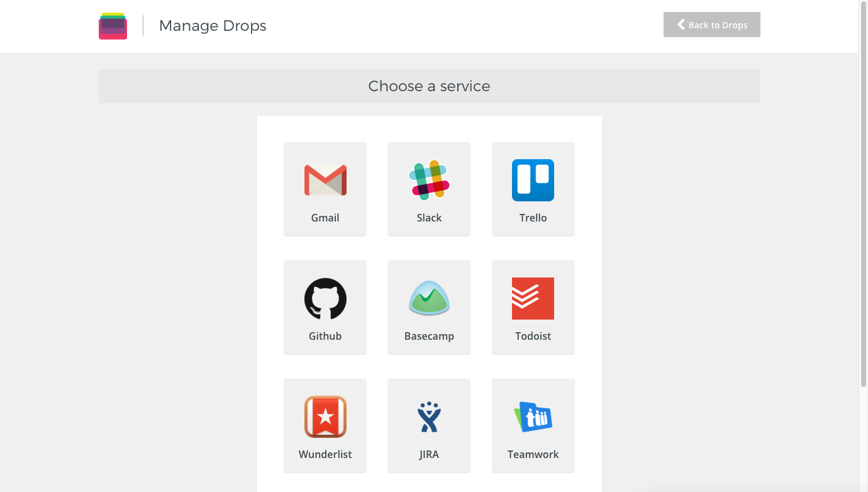Screen dimensions: 868x492
Task: Click the Gmail envelope icon
Action: pos(325,180)
